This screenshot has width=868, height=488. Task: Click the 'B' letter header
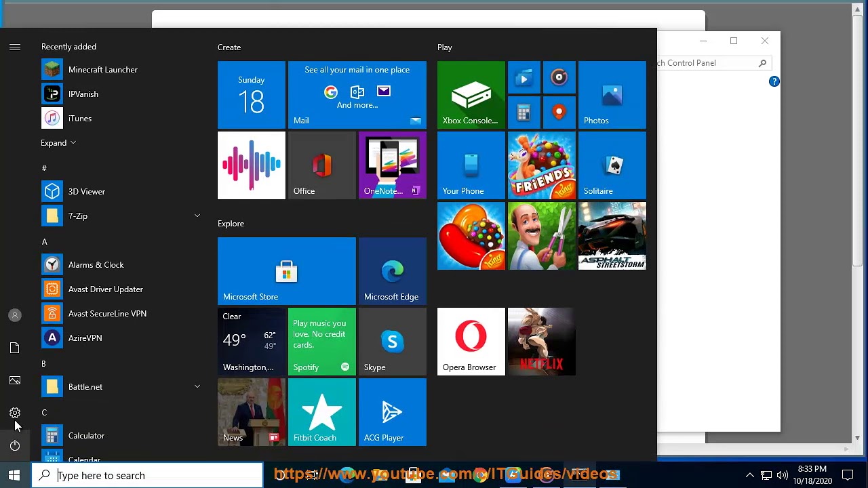click(x=43, y=364)
